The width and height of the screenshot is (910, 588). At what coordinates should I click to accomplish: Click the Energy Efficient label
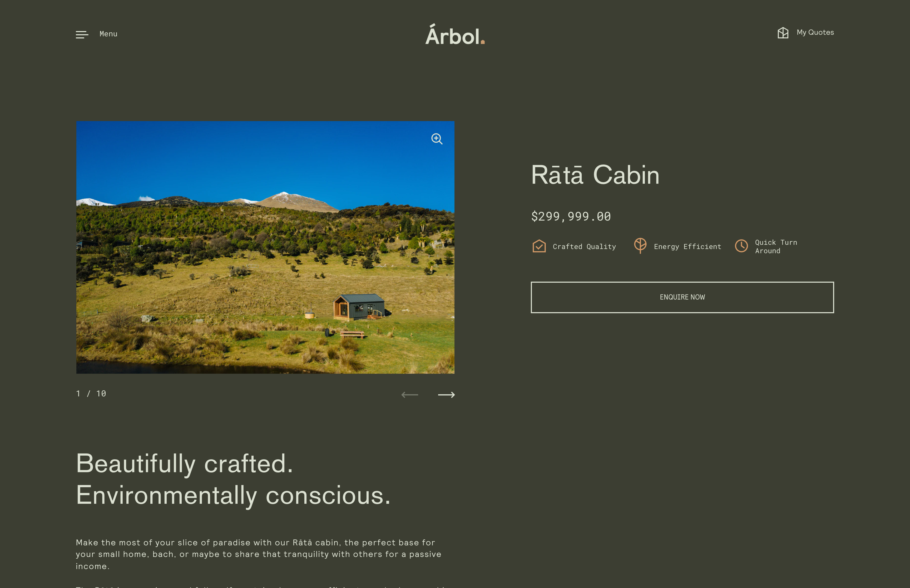tap(687, 246)
